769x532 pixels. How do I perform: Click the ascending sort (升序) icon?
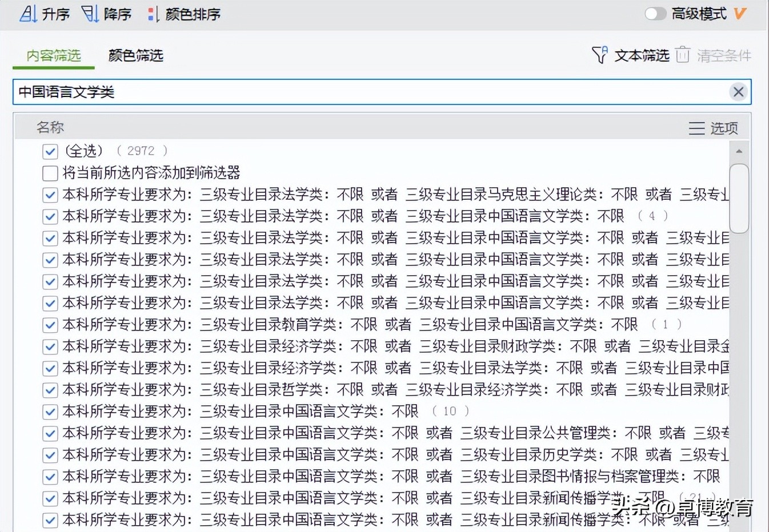[27, 13]
